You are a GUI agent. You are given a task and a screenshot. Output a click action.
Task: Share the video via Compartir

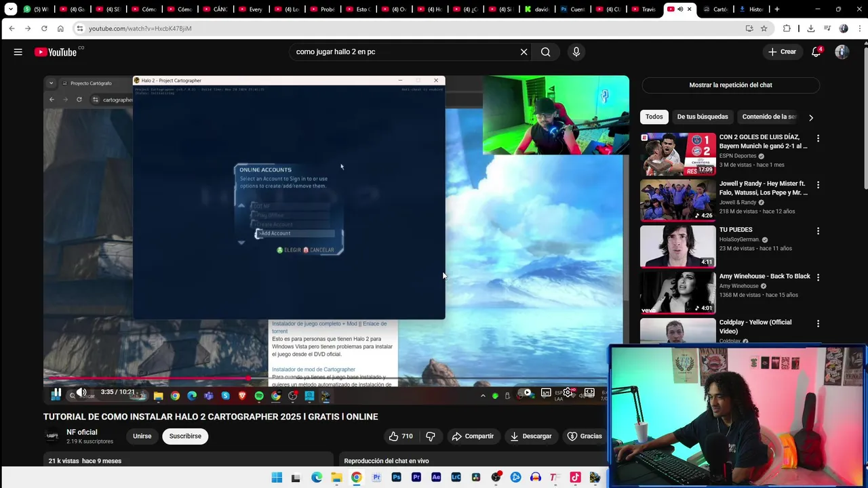473,436
